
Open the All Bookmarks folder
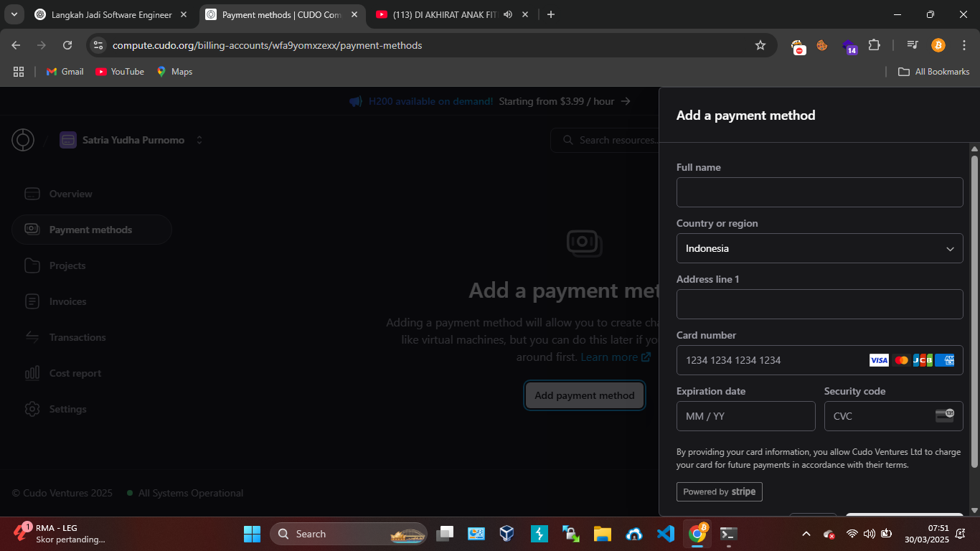pos(934,72)
